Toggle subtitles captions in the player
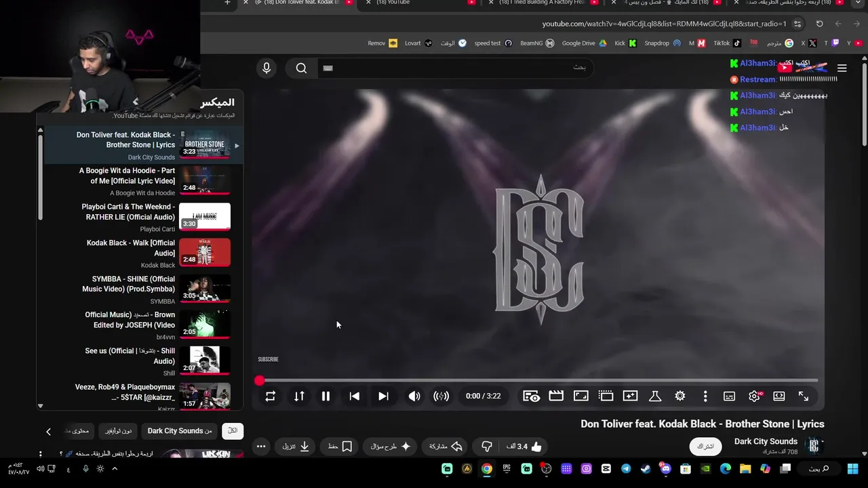 (730, 396)
